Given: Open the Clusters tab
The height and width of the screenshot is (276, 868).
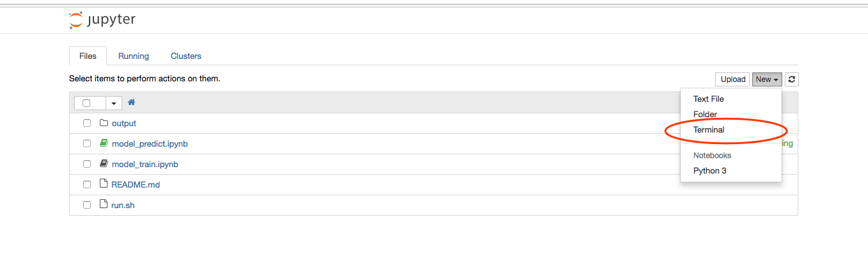Looking at the screenshot, I should 186,56.
